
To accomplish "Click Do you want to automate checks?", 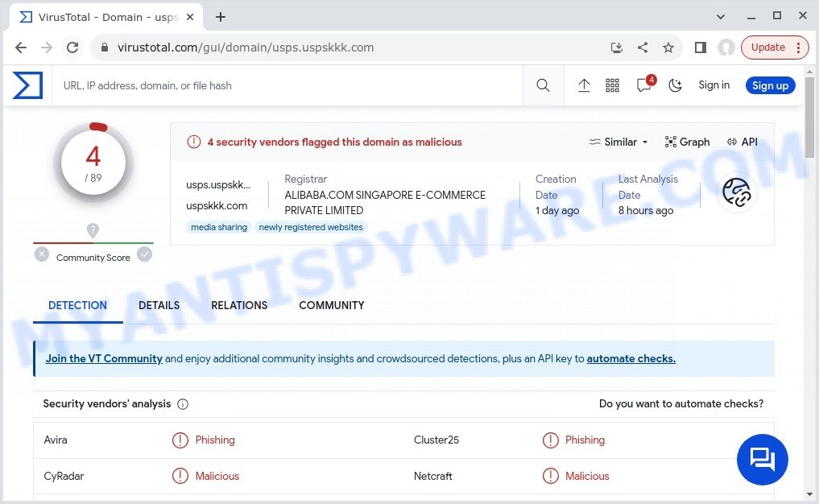I will coord(681,403).
